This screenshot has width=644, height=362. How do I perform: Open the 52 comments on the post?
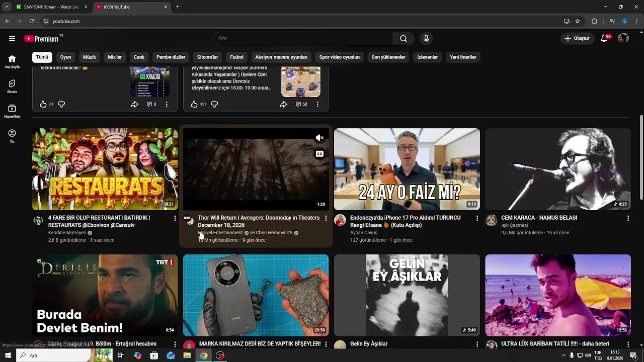click(x=301, y=104)
